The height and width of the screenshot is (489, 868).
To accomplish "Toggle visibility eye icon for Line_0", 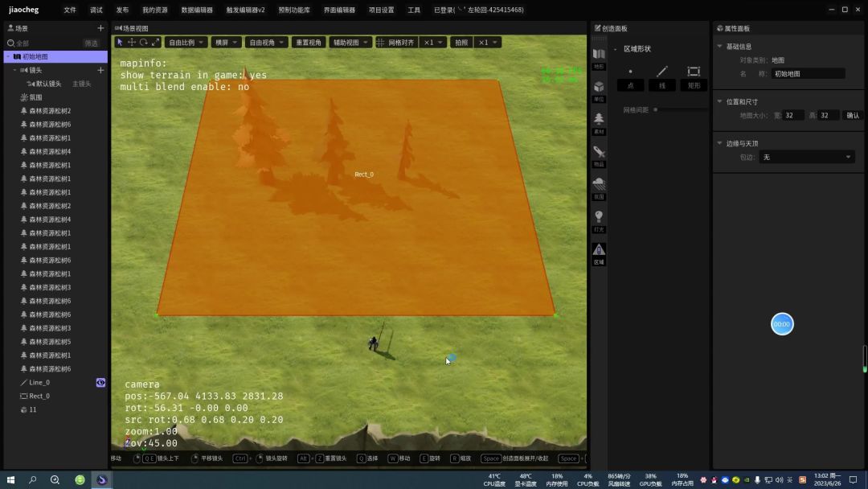I will tap(100, 383).
